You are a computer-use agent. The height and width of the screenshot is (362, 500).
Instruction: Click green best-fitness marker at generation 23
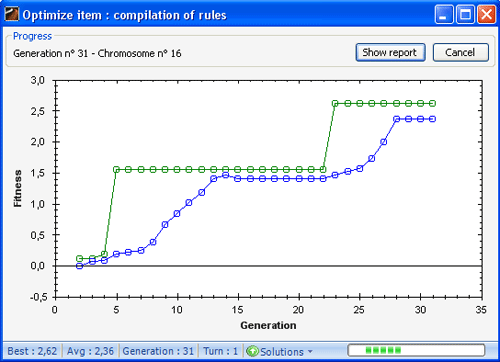pos(335,103)
